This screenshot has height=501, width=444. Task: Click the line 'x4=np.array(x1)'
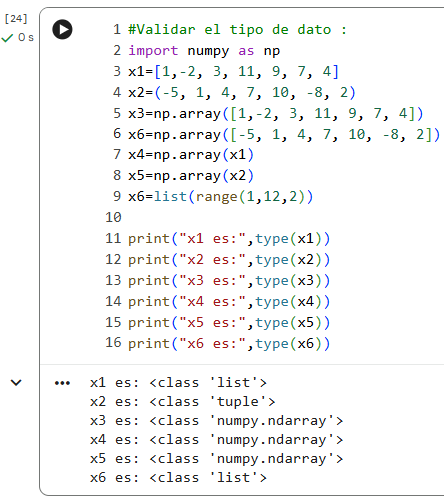191,155
